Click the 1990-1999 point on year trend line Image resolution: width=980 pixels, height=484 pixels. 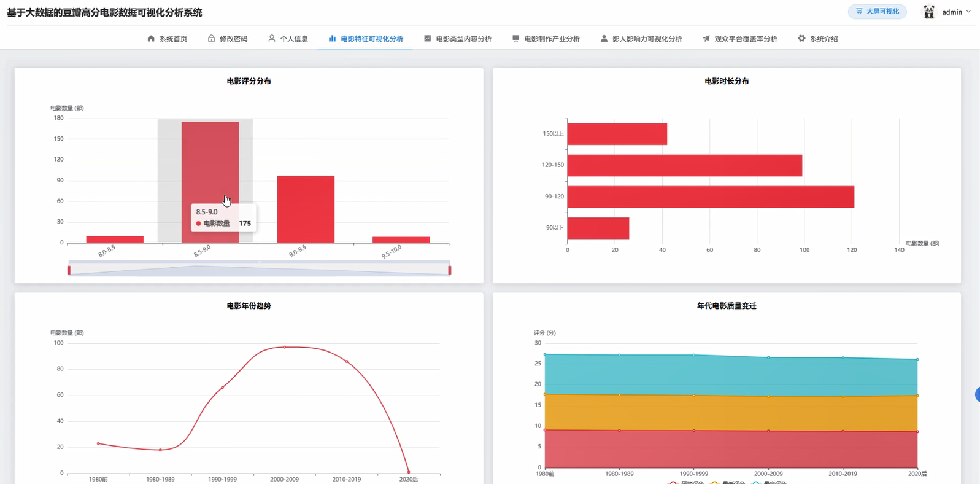click(x=222, y=388)
